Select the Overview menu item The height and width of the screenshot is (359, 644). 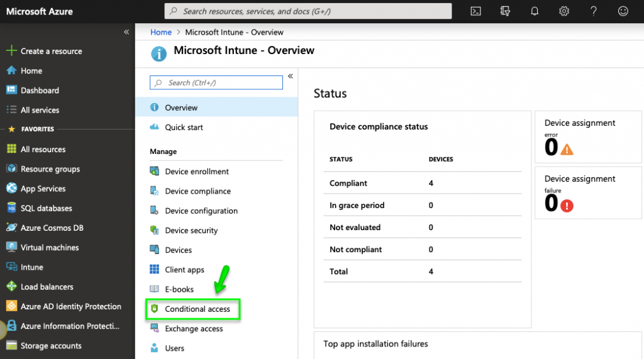216,108
